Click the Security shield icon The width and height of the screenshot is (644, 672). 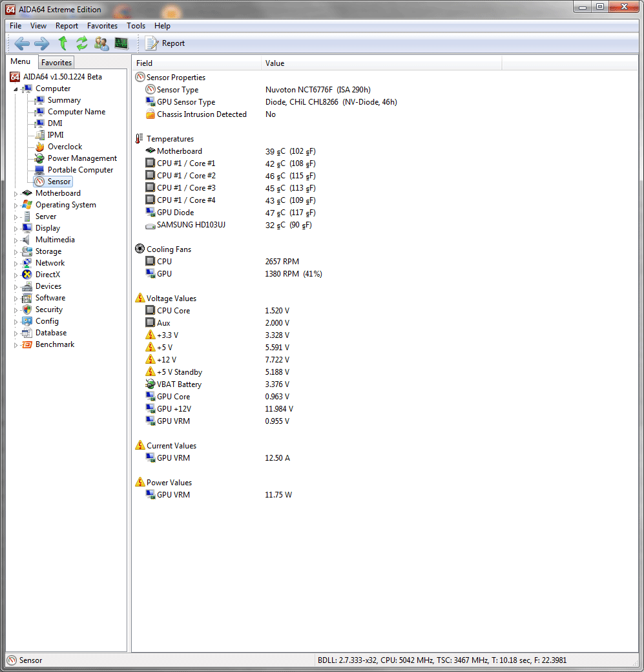[x=27, y=310]
